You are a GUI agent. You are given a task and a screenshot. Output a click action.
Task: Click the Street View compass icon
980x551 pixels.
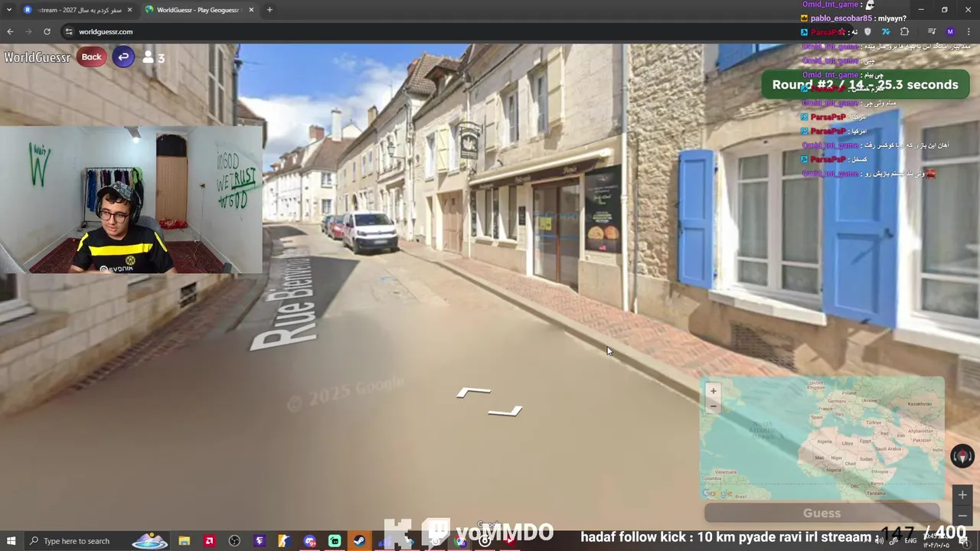point(962,456)
